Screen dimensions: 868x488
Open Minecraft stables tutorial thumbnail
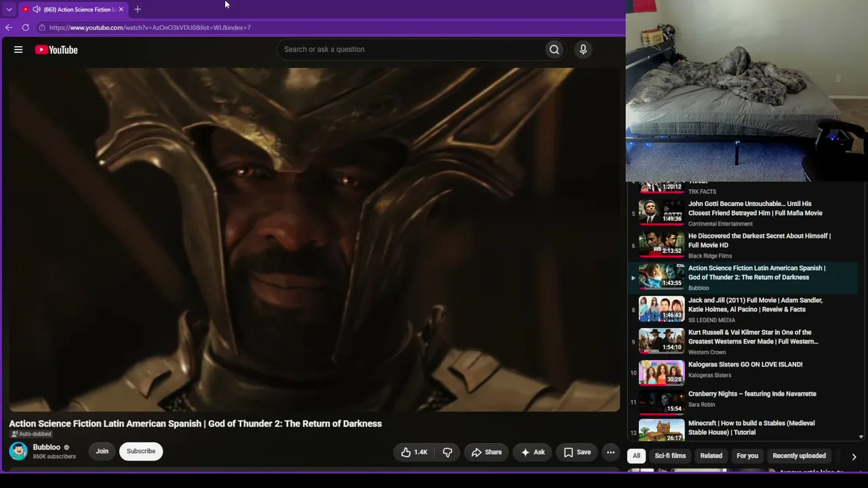(661, 430)
